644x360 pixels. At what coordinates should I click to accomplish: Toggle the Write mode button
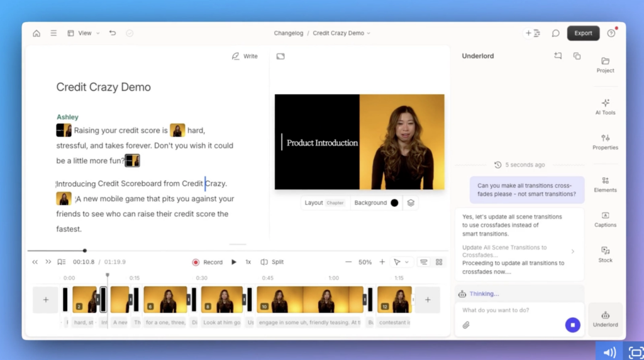[x=245, y=56]
